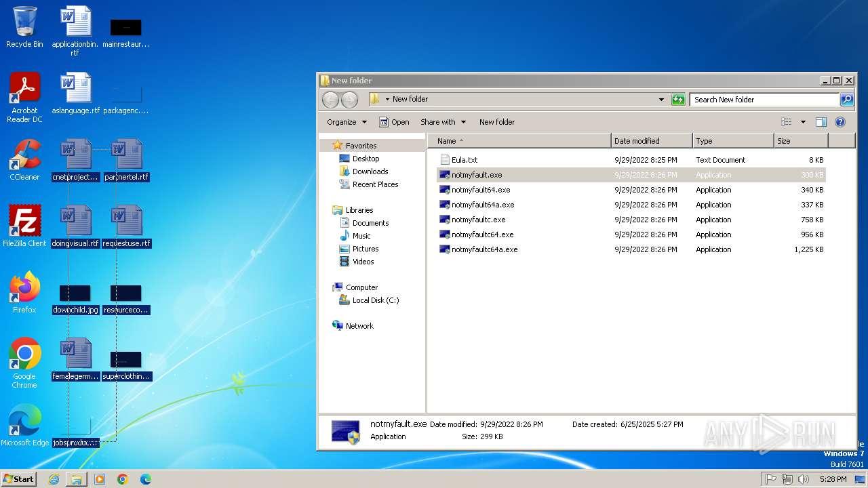Open Recent Places in navigation pane
The height and width of the screenshot is (488, 868).
click(375, 184)
